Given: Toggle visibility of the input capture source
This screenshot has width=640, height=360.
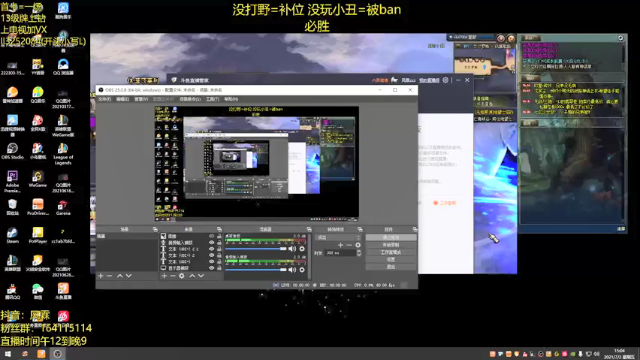Looking at the screenshot, I should (211, 242).
